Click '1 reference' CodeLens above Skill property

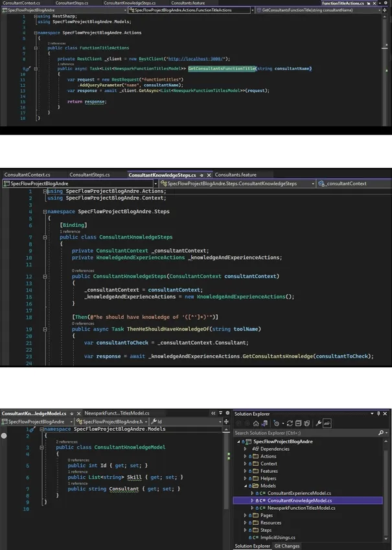coord(78,472)
